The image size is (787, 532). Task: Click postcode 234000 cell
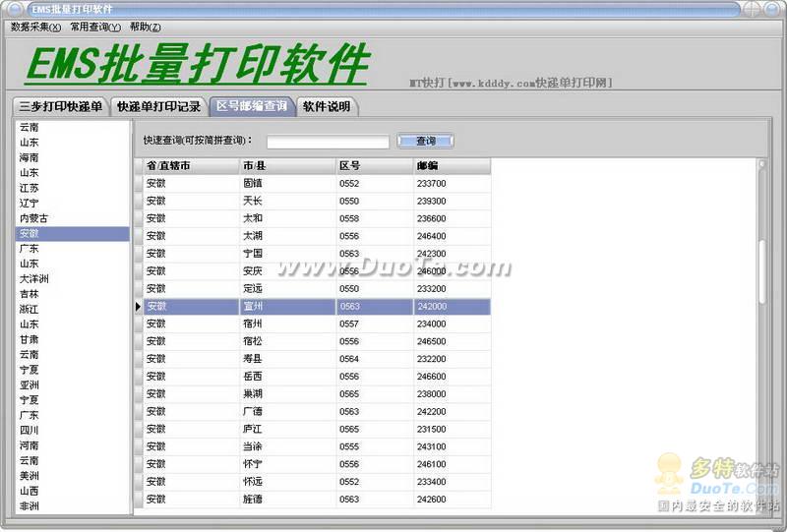[x=452, y=324]
